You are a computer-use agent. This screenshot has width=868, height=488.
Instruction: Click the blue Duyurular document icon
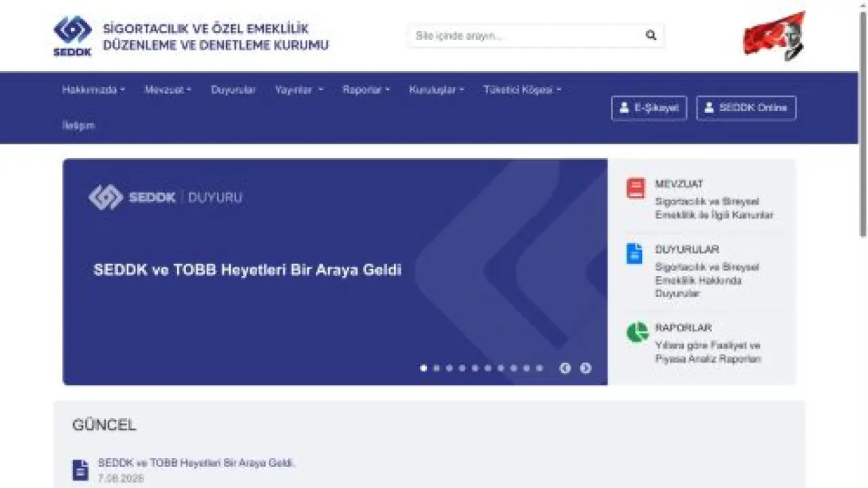pos(635,253)
